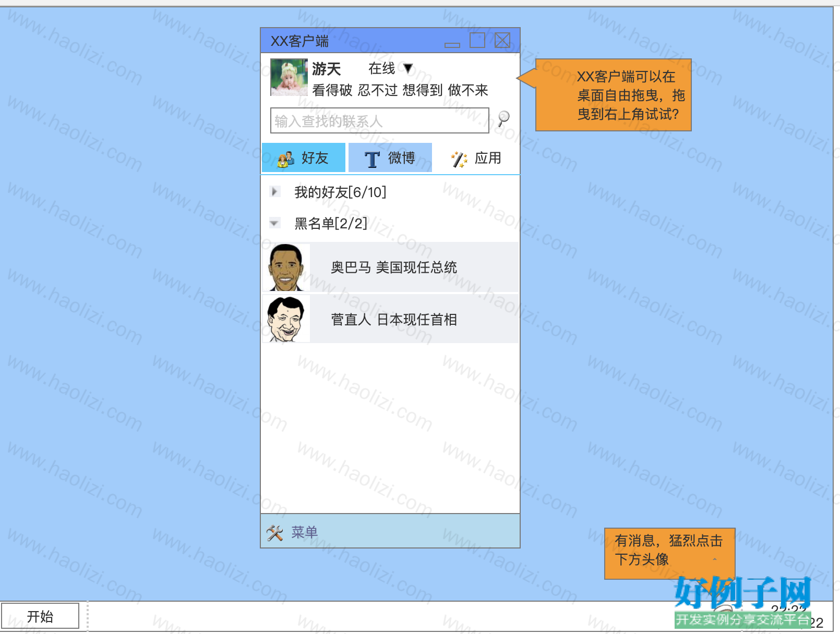840x634 pixels.
Task: Click the signature text 看得破 忍不过 想得到 做不来
Action: (x=400, y=90)
